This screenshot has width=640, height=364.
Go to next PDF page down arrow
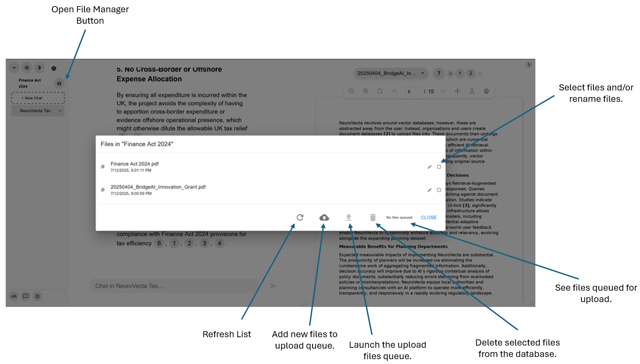pos(443,91)
